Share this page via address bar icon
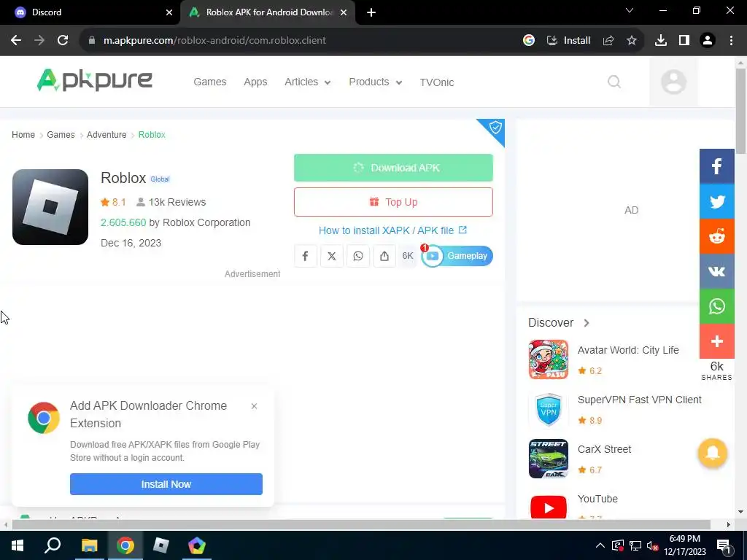 [608, 41]
